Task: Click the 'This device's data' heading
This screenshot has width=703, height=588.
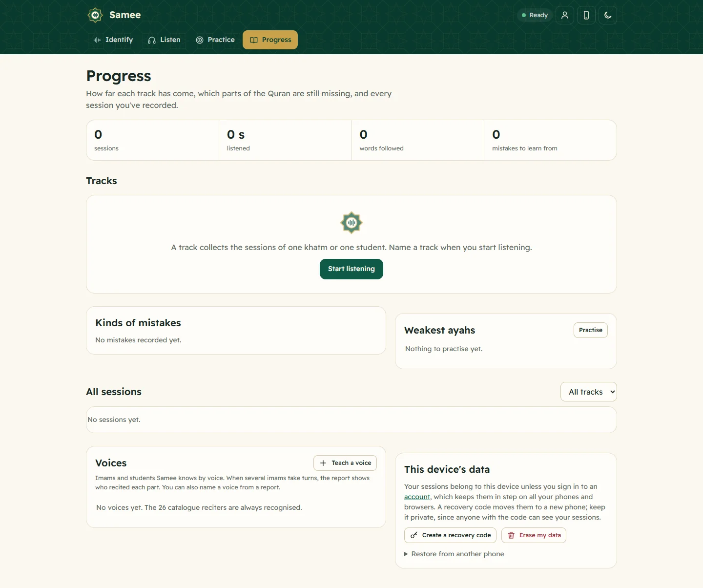Action: tap(447, 469)
